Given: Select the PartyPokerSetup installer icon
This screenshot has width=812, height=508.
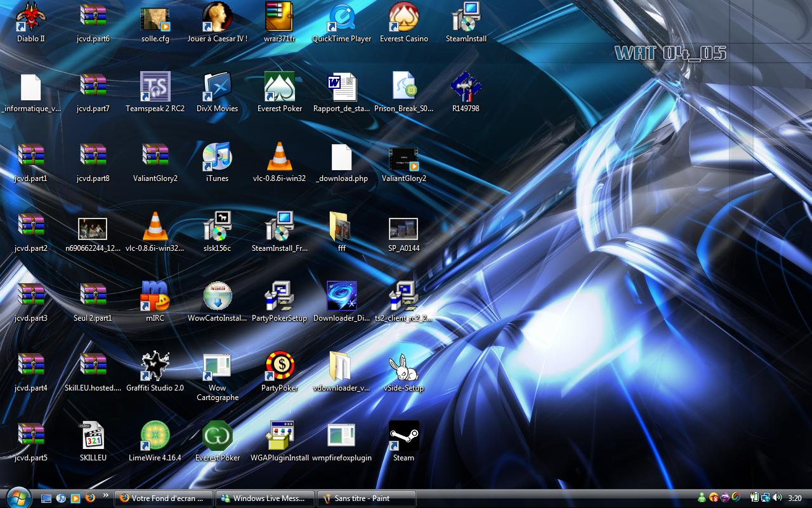Looking at the screenshot, I should coord(279,297).
